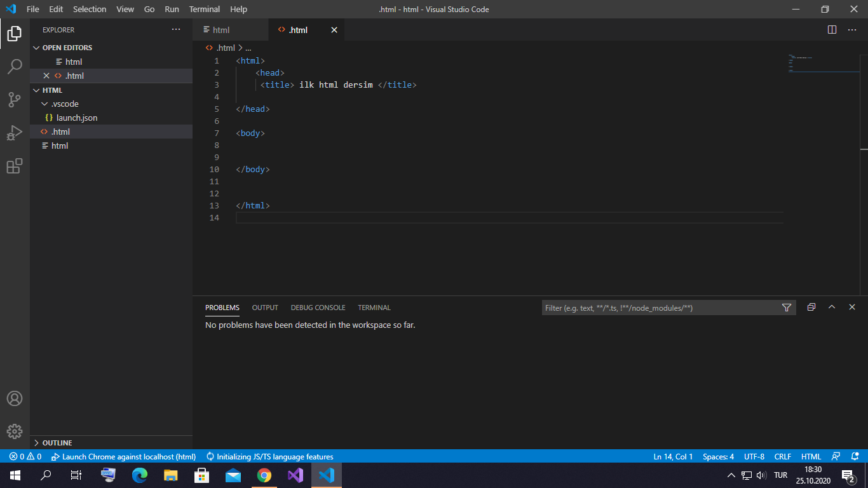Viewport: 868px width, 488px height.
Task: Click the filter funnel icon in Problems
Action: click(x=787, y=308)
